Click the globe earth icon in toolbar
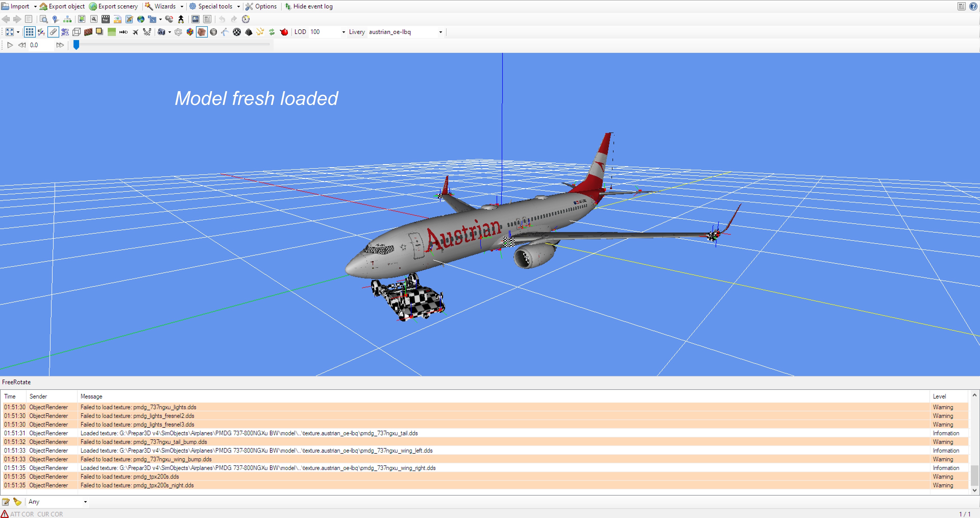This screenshot has height=518, width=980. click(141, 19)
